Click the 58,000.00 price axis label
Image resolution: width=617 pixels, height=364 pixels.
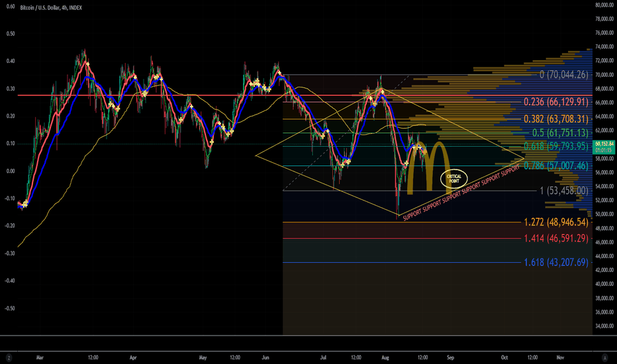(x=604, y=158)
